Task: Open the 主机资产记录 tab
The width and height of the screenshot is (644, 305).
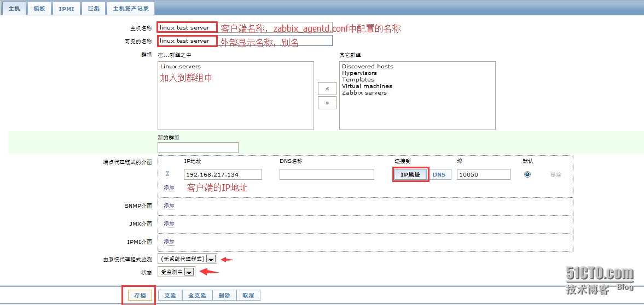Action: [x=131, y=8]
